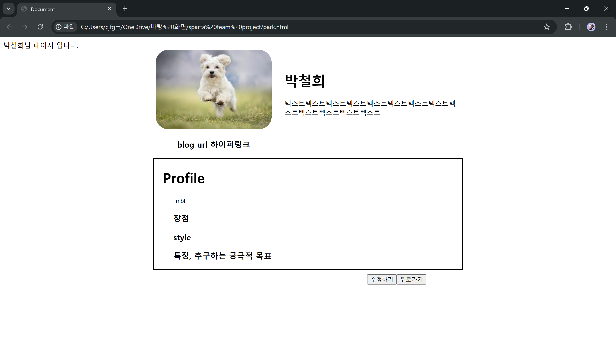This screenshot has width=616, height=364.
Task: Reload the page with refresh icon
Action: coord(40,27)
